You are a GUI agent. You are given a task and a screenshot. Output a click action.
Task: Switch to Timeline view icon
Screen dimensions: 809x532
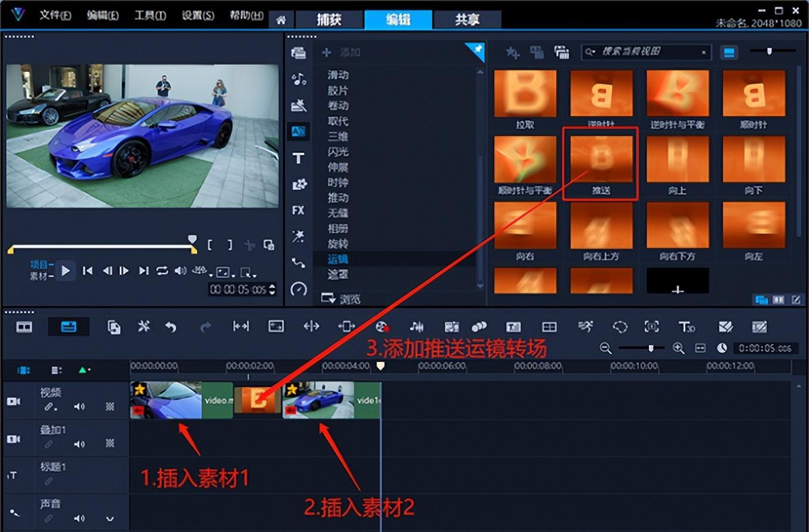coord(69,327)
